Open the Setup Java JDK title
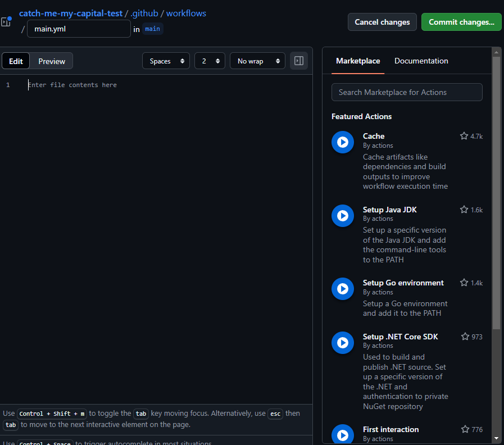Viewport: 504px width, 445px height. click(x=389, y=210)
